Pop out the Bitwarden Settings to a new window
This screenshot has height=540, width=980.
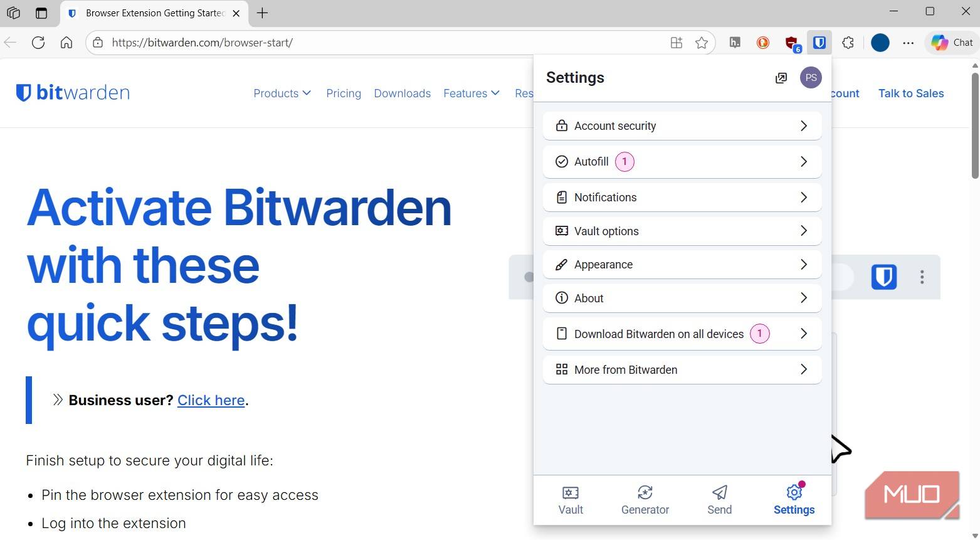(781, 78)
